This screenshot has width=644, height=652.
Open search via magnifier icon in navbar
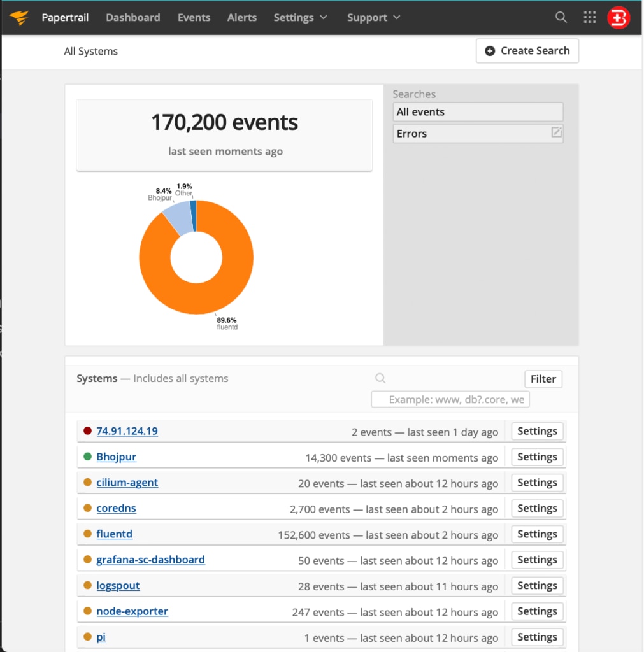point(561,17)
